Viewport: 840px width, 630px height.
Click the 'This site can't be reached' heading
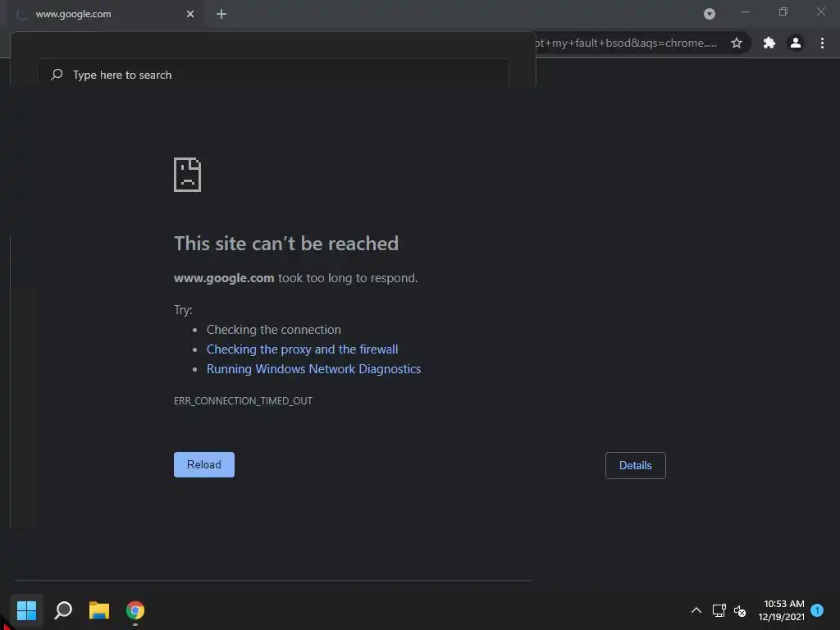coord(286,244)
